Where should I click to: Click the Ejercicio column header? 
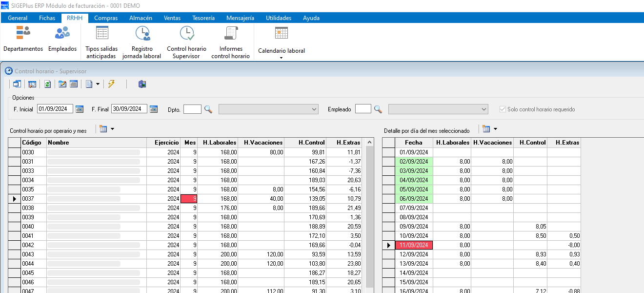pyautogui.click(x=163, y=143)
